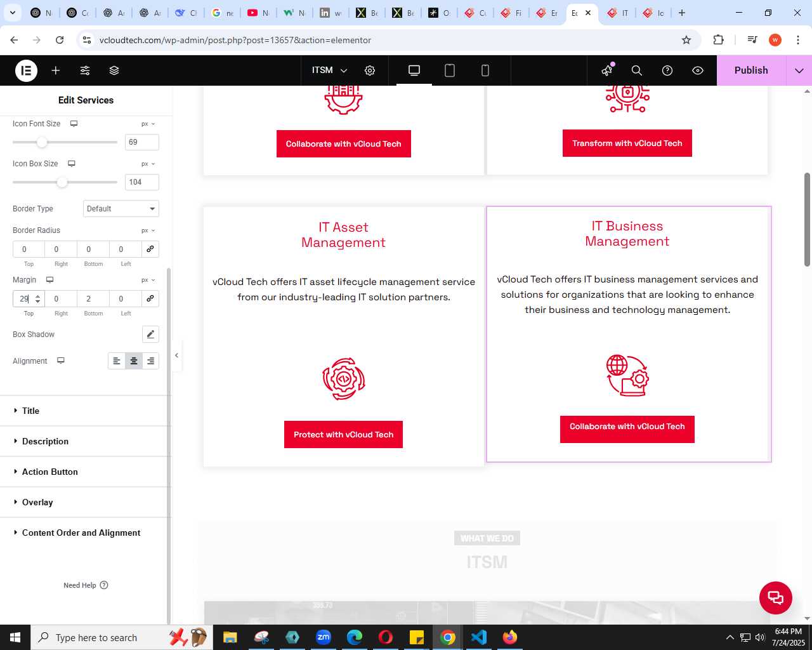Change Icon Font Size unit px

click(148, 124)
